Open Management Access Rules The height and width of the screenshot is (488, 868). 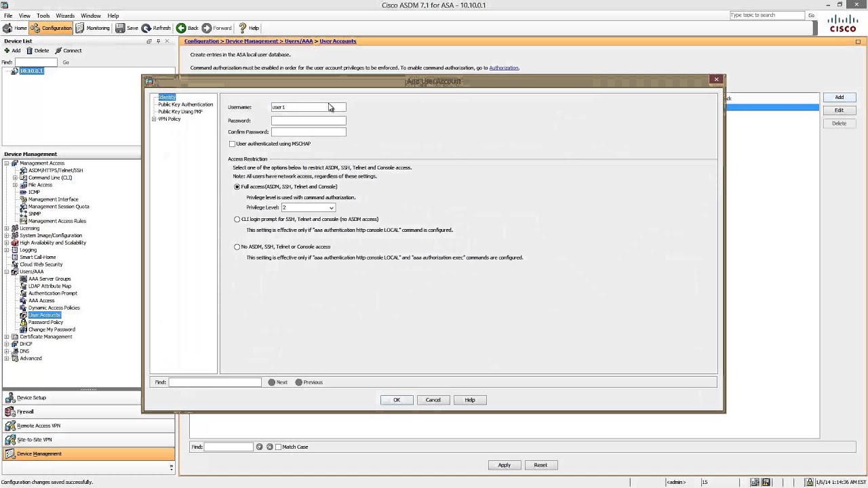pos(57,221)
